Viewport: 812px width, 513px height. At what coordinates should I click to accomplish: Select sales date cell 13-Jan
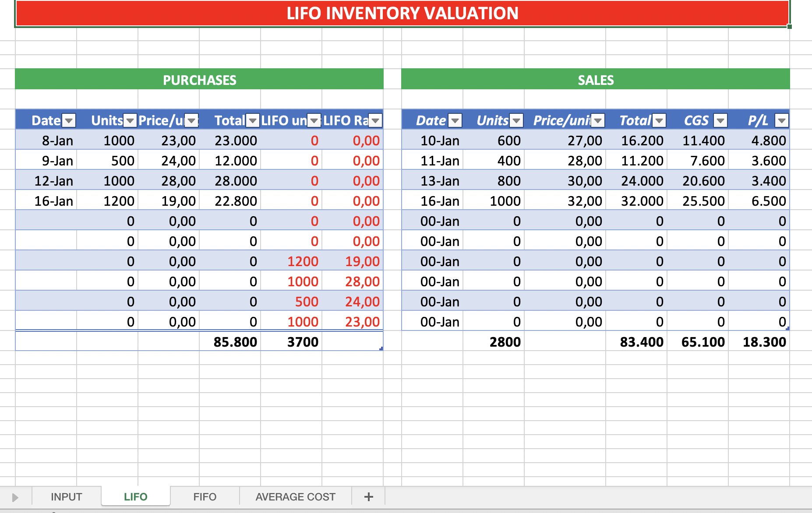432,181
